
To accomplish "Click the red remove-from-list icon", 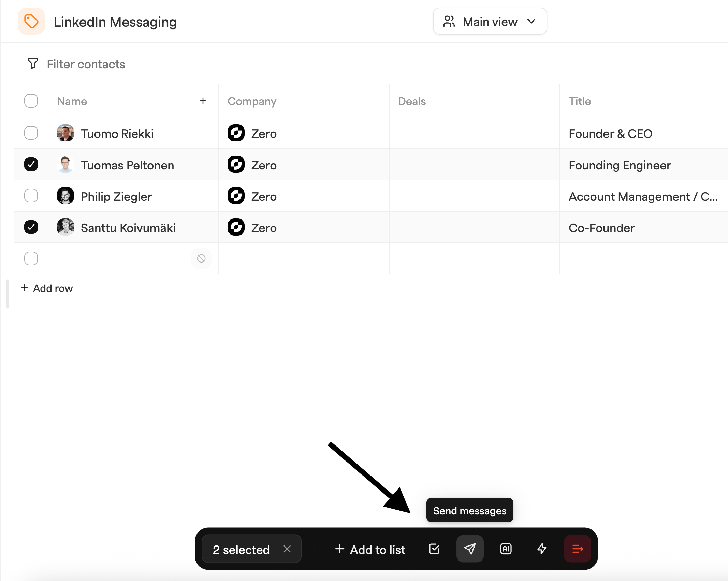I will (578, 549).
